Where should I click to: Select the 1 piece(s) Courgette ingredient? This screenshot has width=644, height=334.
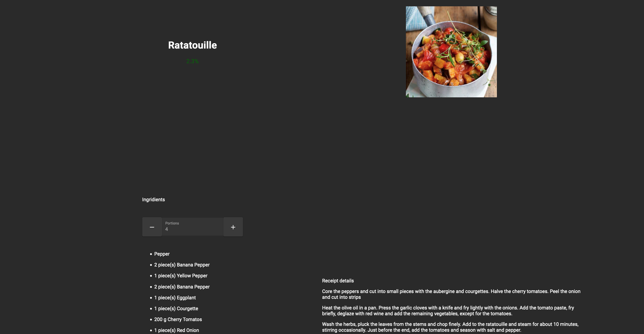(x=176, y=308)
